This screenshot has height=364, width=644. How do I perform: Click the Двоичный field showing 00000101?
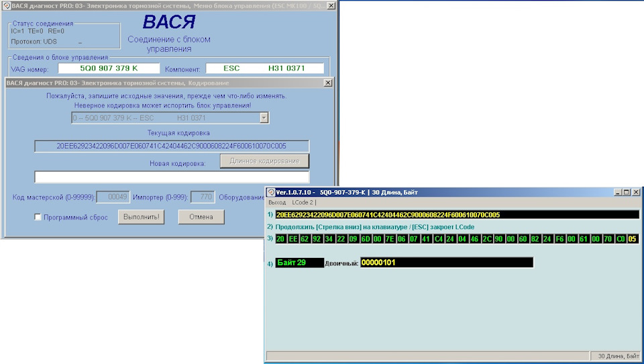tap(447, 263)
